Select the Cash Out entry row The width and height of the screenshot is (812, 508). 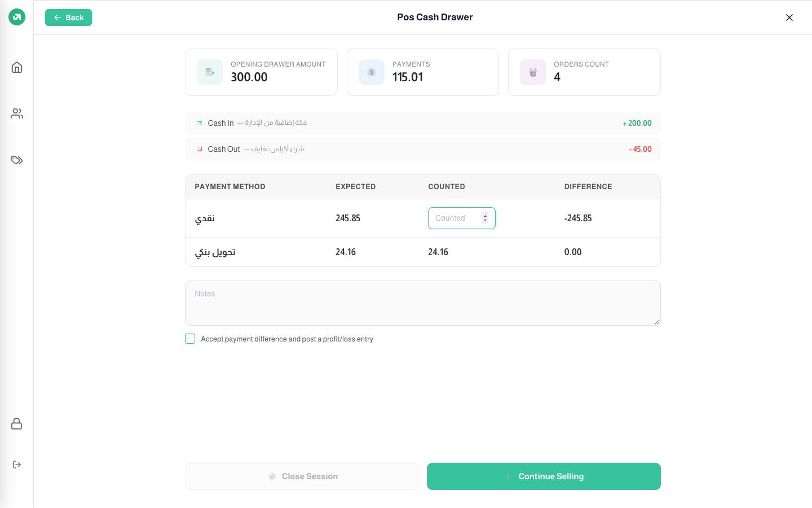tap(423, 149)
